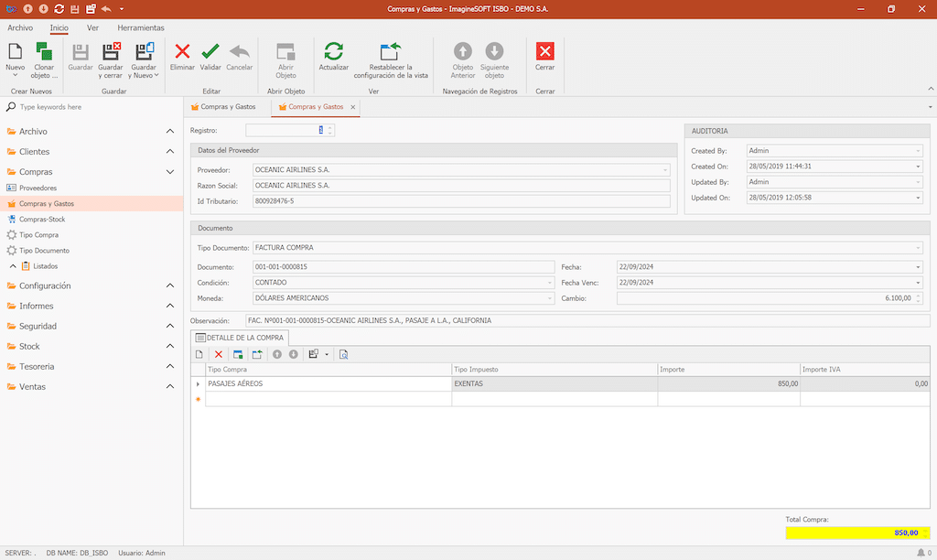Open the Nuevo dropdown in the ribbon
The height and width of the screenshot is (560, 937).
tap(16, 75)
